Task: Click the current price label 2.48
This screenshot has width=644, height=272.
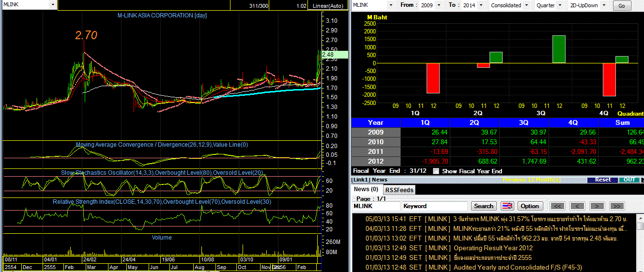Action: 335,55
